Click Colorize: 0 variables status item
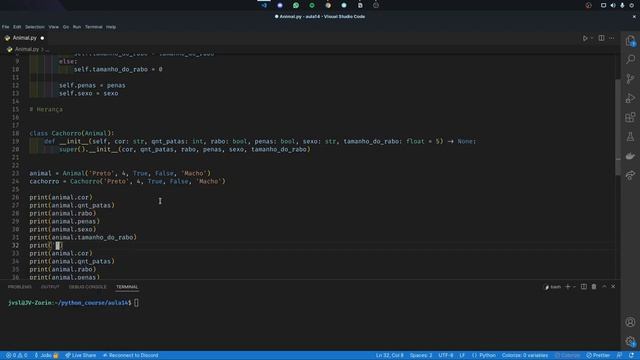Image resolution: width=640 pixels, height=360 pixels. pyautogui.click(x=525, y=356)
